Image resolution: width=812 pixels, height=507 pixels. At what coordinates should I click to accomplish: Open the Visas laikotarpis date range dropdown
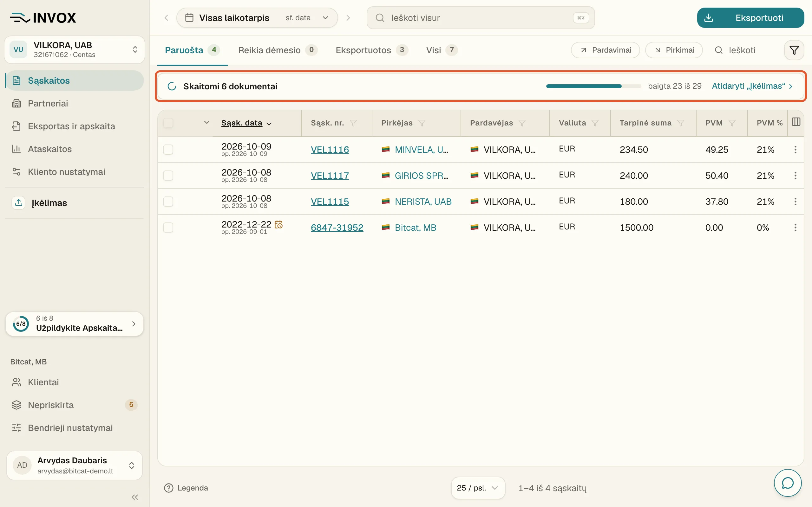click(257, 18)
